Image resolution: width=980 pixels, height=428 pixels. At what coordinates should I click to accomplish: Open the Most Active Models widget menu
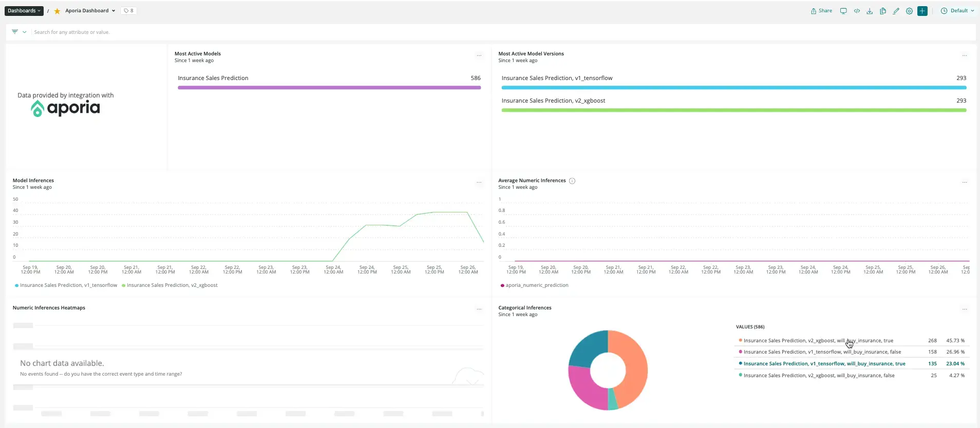point(479,55)
